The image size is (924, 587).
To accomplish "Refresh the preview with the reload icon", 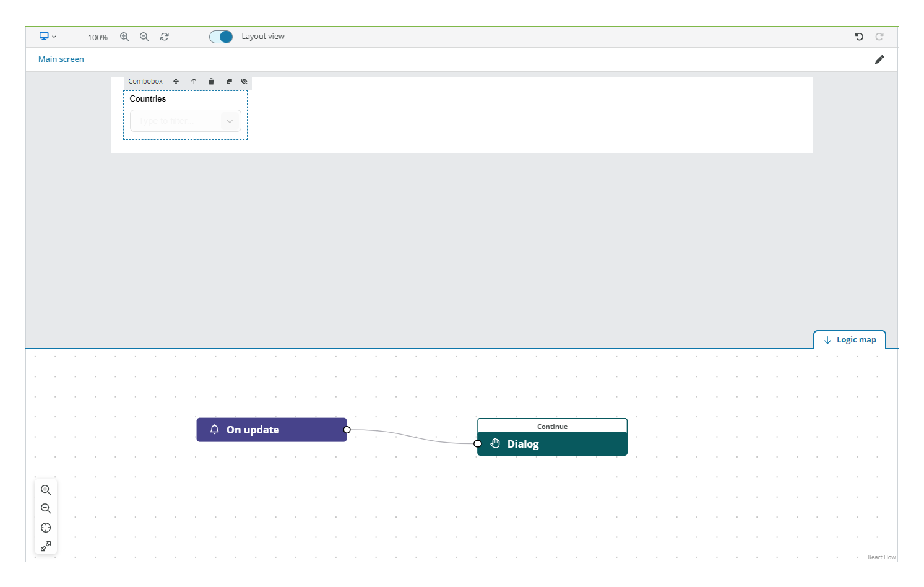I will point(164,37).
